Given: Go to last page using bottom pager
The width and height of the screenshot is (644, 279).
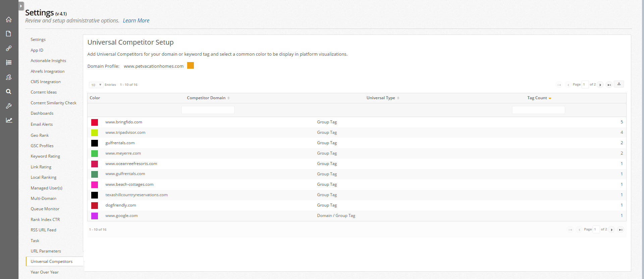Looking at the screenshot, I should [621, 230].
